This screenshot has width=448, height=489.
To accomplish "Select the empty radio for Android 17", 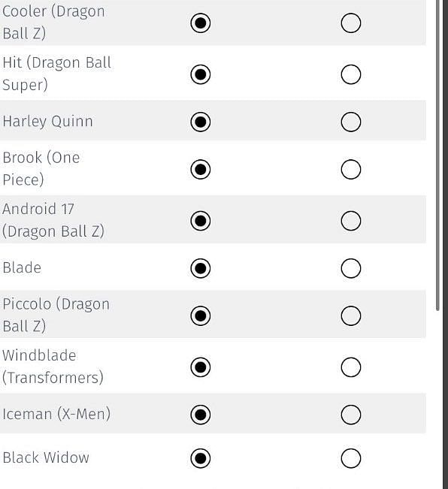I will click(351, 221).
